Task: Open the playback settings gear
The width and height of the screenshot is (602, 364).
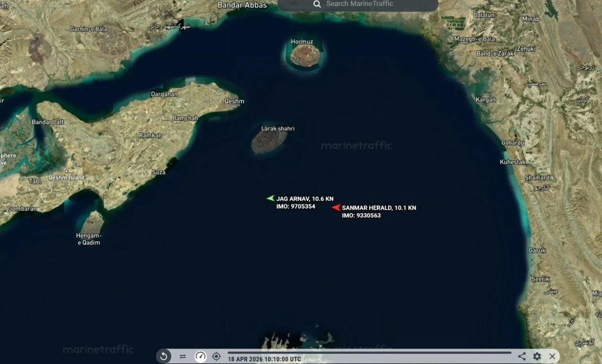Action: coord(536,355)
